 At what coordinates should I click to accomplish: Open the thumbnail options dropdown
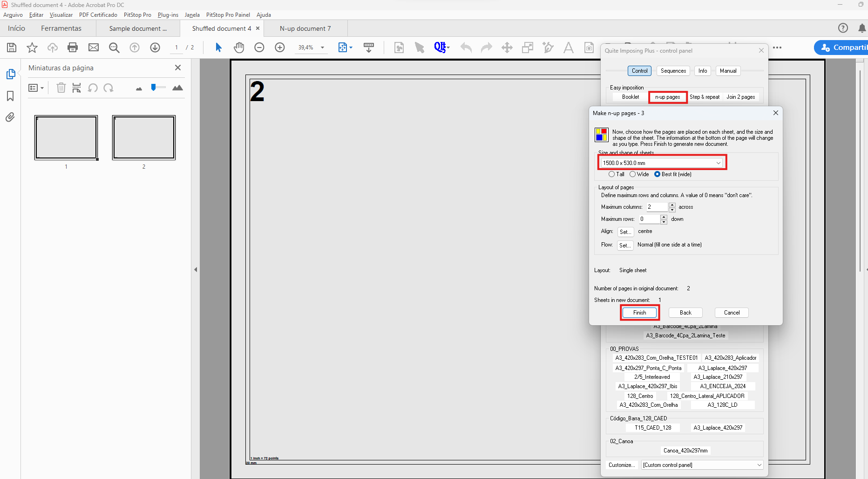(36, 88)
